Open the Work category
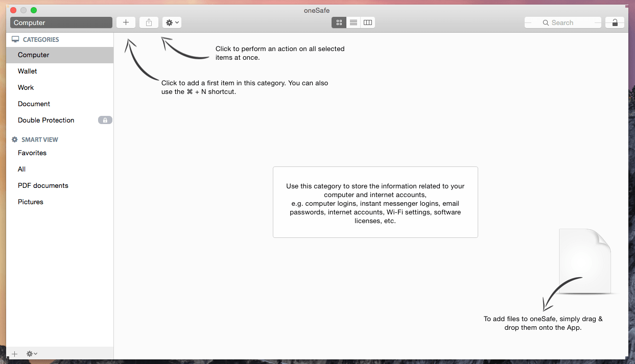The height and width of the screenshot is (364, 635). click(x=60, y=88)
